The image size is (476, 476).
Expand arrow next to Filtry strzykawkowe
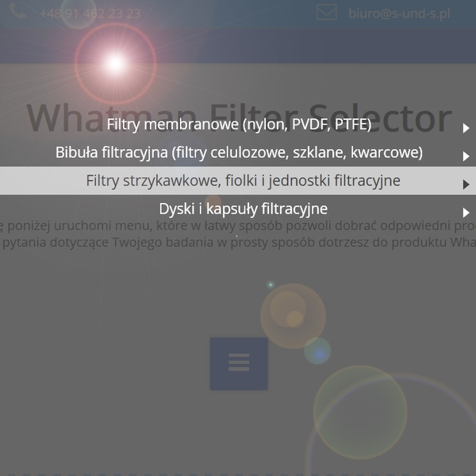pos(466,184)
